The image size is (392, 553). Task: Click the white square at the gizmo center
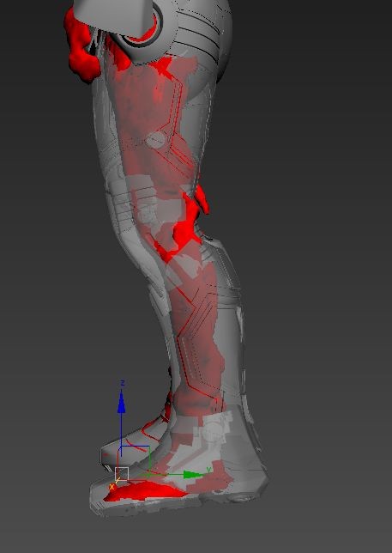click(122, 474)
